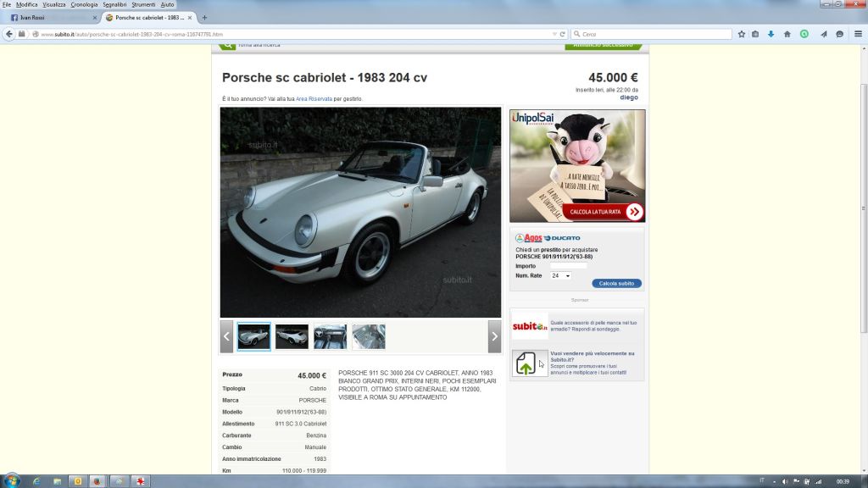
Task: Click Torna alla ricerca link
Action: tap(259, 45)
